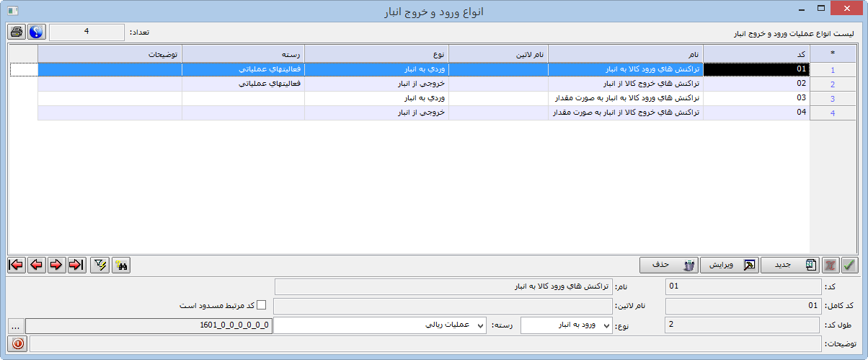Click the red X cancel icon
868x360 pixels.
tap(832, 265)
